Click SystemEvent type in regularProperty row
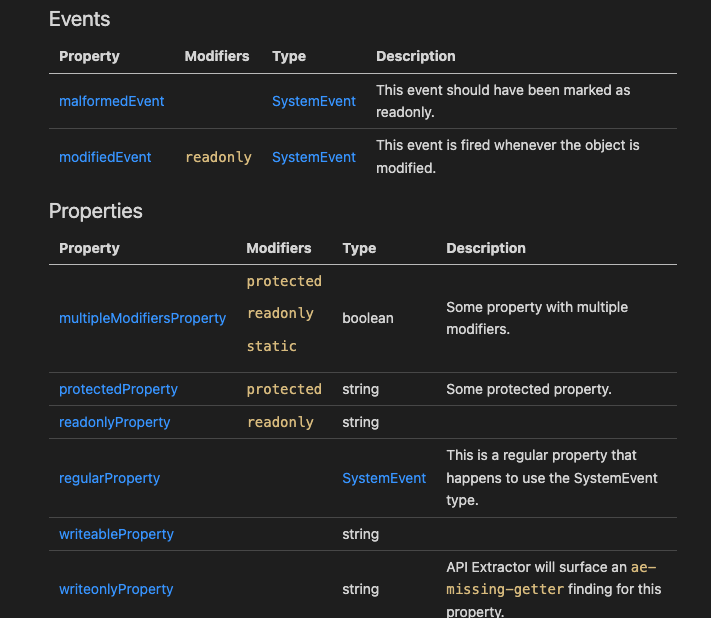Screen dimensions: 711x618 (384, 478)
